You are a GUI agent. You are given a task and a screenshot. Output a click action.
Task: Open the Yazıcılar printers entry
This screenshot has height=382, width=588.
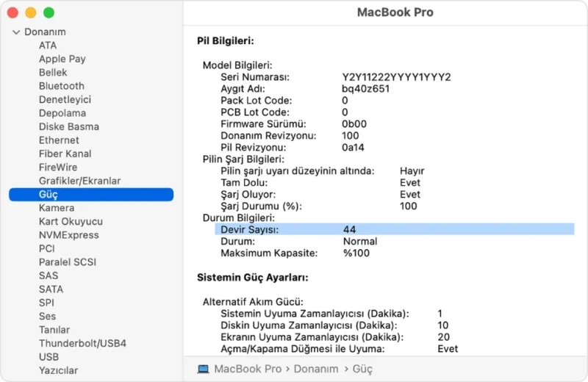(x=58, y=370)
